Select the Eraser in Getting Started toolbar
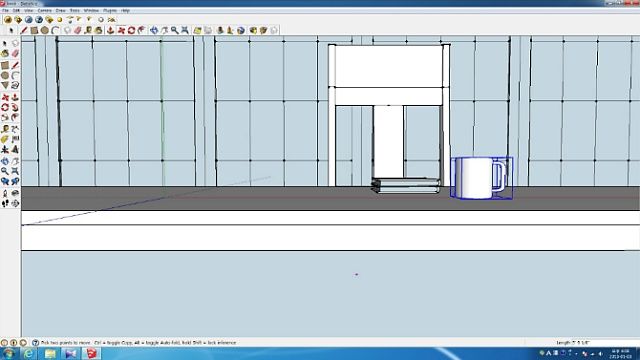This screenshot has height=360, width=640. [78, 30]
